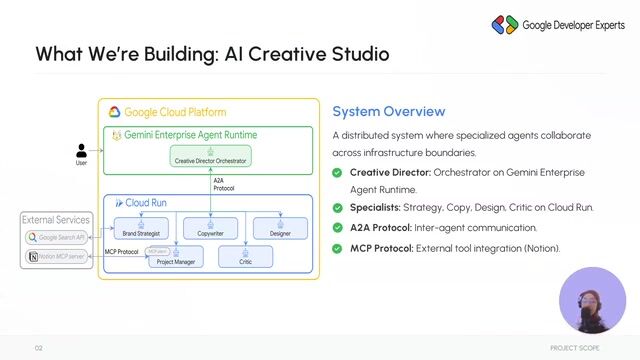640x360 pixels.
Task: Click the External Services heading
Action: coord(56,220)
